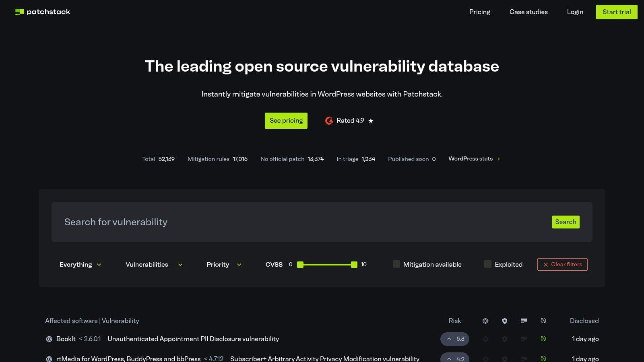Viewport: 644px width, 362px height.
Task: Enable the Mitigation available checkbox
Action: (396, 264)
